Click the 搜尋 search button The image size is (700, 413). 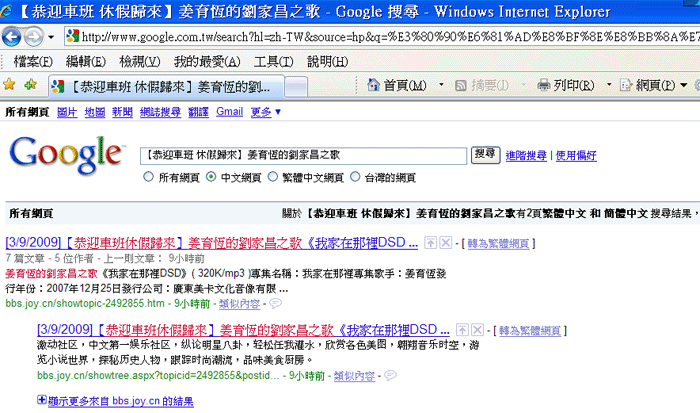coord(485,155)
